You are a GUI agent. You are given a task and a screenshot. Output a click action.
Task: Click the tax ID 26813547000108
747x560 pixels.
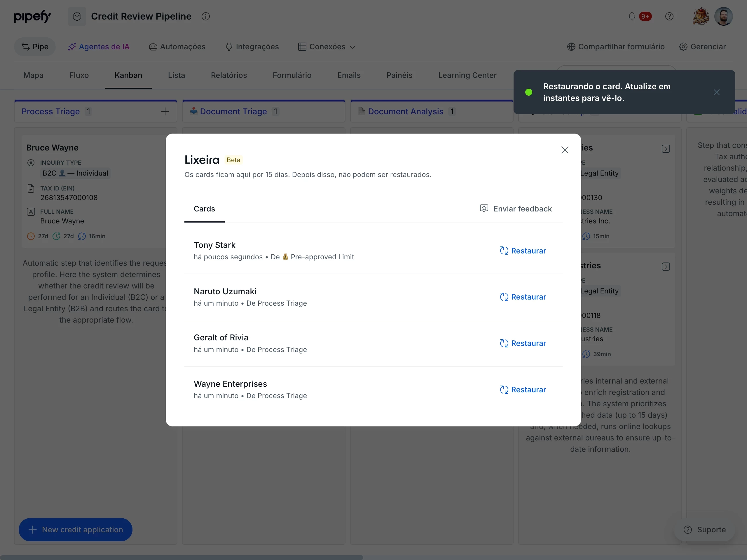point(69,197)
